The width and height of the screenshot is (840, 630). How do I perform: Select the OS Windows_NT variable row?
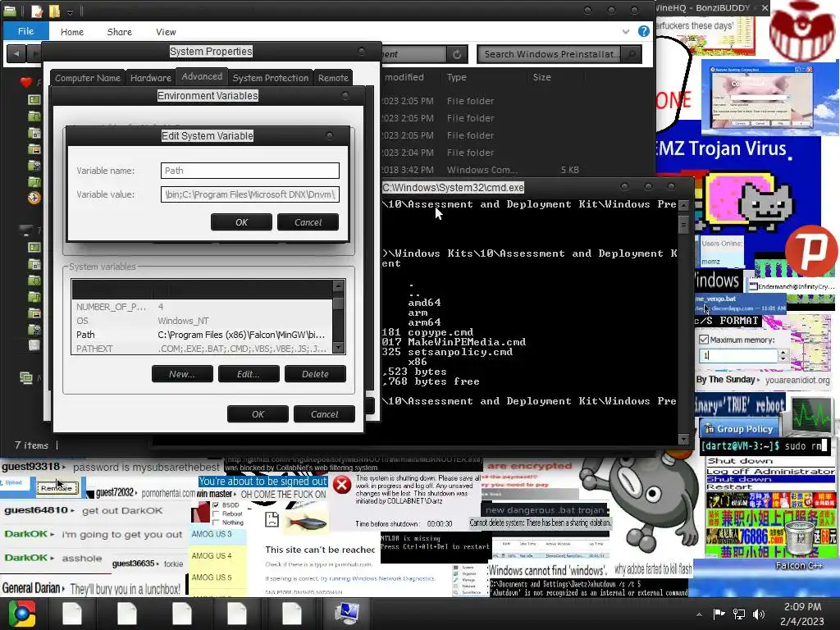click(x=202, y=321)
